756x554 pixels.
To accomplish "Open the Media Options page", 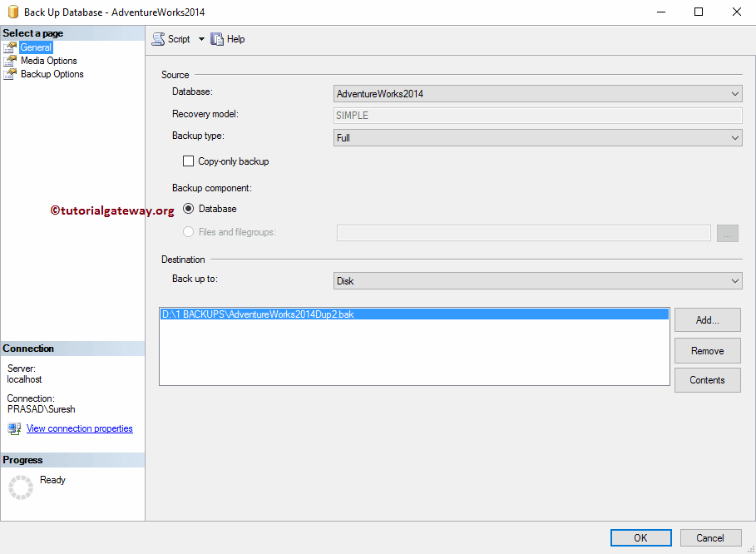I will (x=49, y=61).
